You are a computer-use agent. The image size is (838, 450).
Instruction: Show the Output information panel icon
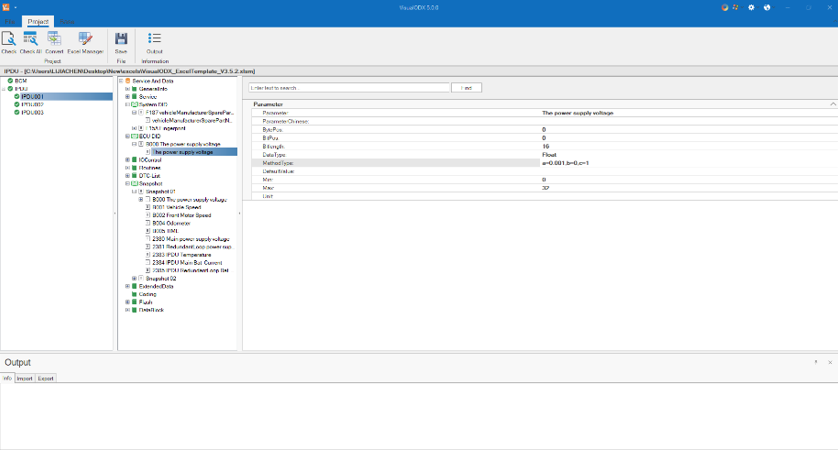pyautogui.click(x=155, y=40)
